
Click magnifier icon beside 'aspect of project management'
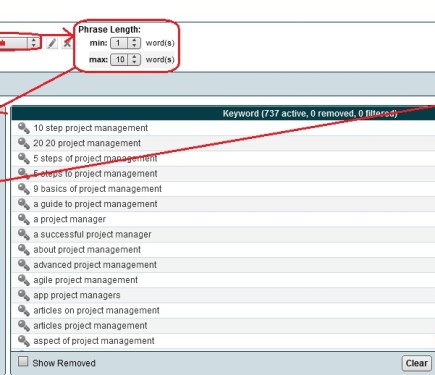pos(24,341)
